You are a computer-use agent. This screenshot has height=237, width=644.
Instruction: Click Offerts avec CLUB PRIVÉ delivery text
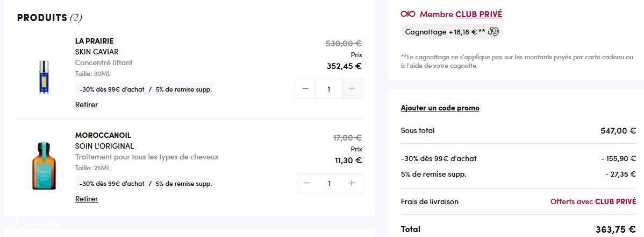[593, 201]
